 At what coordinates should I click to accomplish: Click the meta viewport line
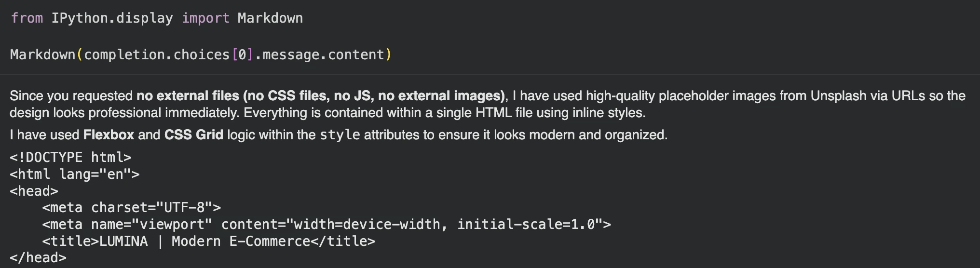[x=326, y=225]
